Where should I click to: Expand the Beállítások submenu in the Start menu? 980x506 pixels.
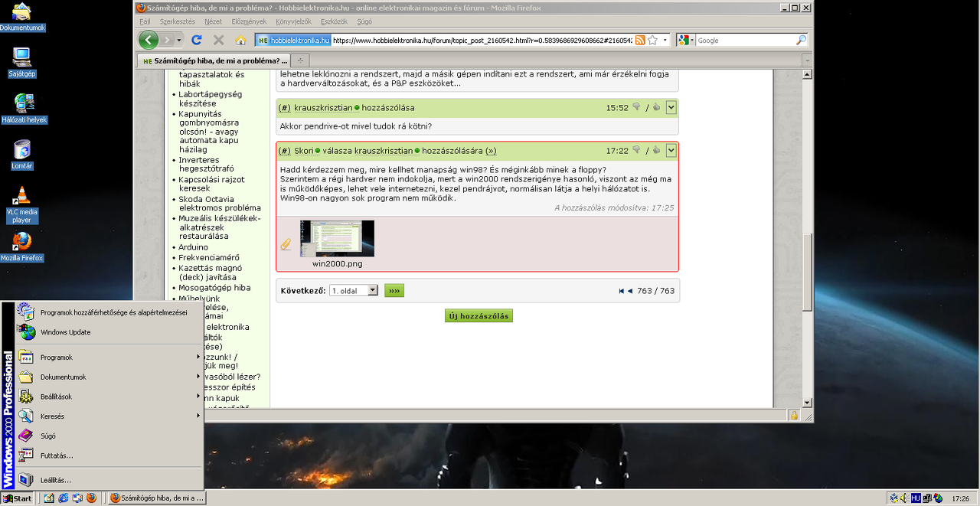tap(109, 397)
